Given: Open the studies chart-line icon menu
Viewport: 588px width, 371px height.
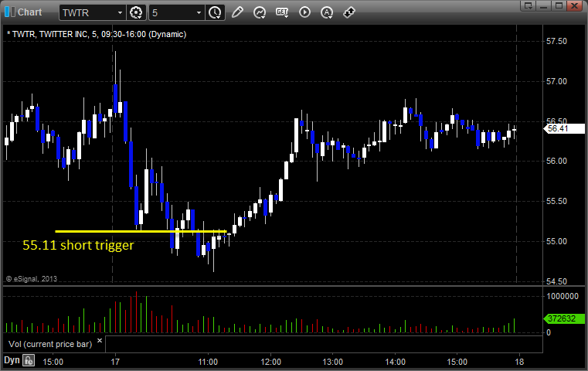Looking at the screenshot, I should tap(260, 12).
